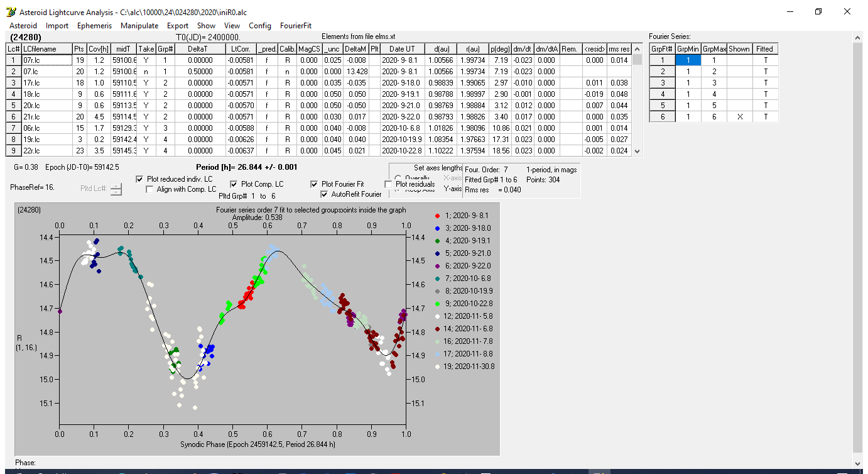Open the Import menu
This screenshot has width=868, height=474.
(x=57, y=26)
